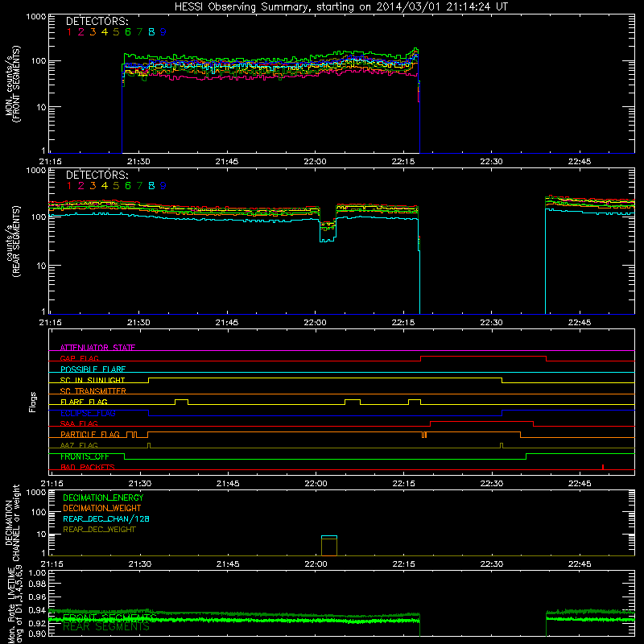Select detector number 1 in front segments legend
The height and width of the screenshot is (644, 644).
coord(69,32)
